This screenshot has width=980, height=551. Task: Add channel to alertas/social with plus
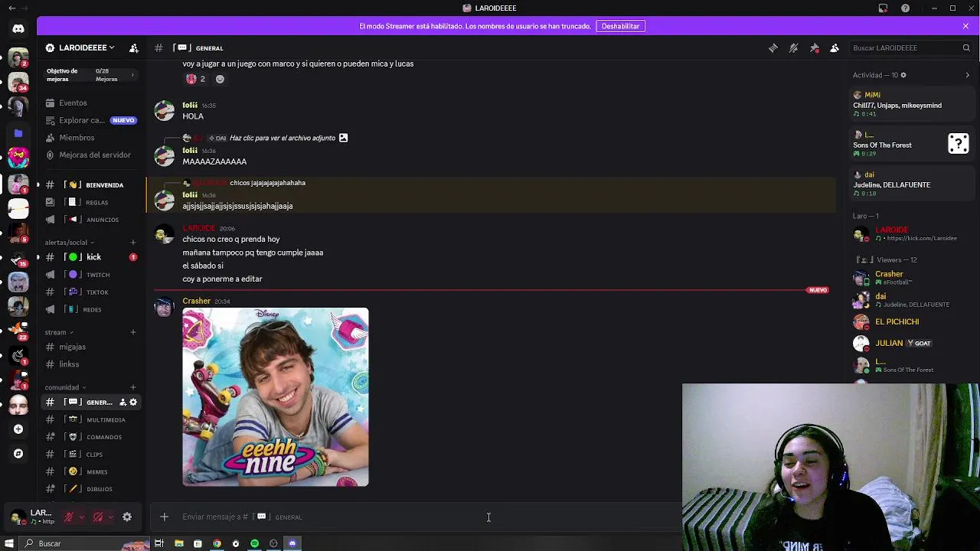(x=133, y=243)
